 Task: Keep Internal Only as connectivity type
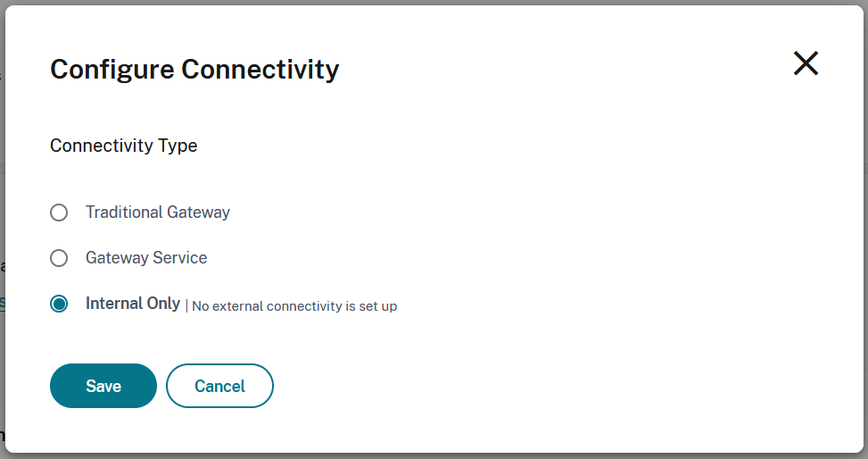click(59, 304)
